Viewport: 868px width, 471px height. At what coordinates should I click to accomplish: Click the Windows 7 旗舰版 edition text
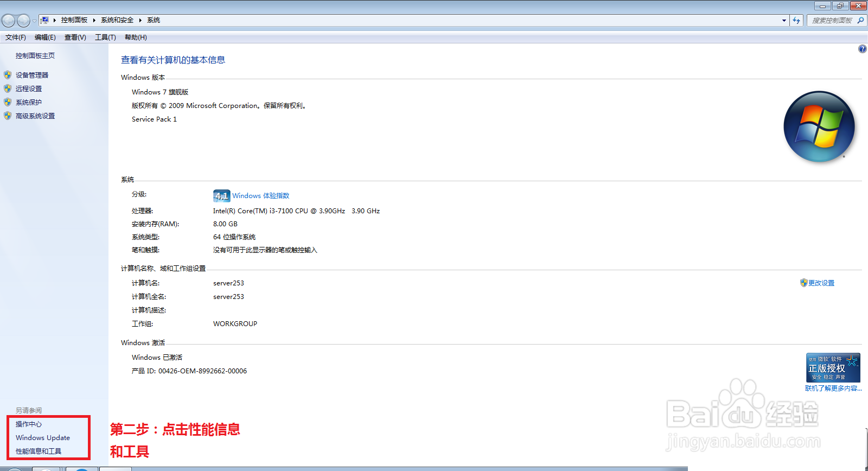click(x=160, y=92)
